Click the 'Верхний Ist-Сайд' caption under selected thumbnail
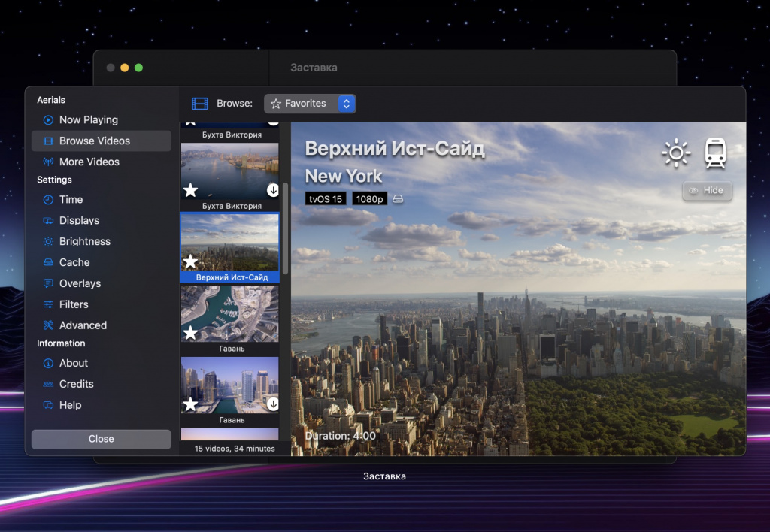The height and width of the screenshot is (532, 770). pos(232,277)
